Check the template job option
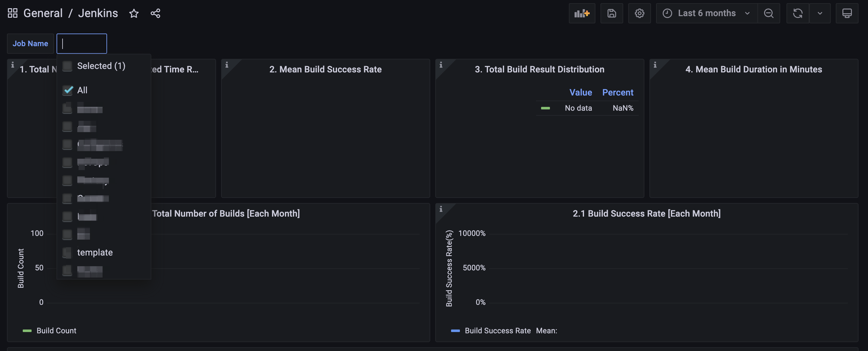Screen dimensions: 868x351 tap(67, 252)
